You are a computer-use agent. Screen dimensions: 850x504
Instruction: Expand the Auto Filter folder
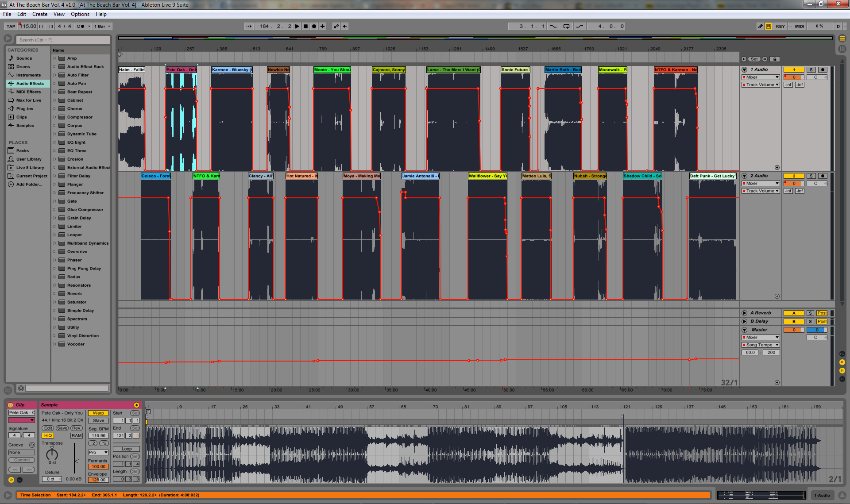point(55,75)
